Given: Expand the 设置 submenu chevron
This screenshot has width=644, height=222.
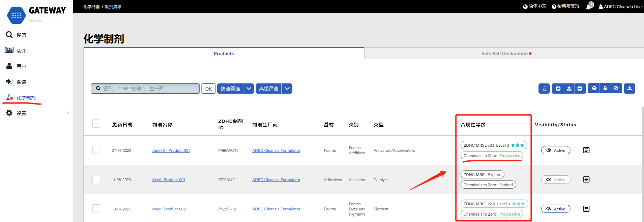Looking at the screenshot, I should (x=68, y=113).
